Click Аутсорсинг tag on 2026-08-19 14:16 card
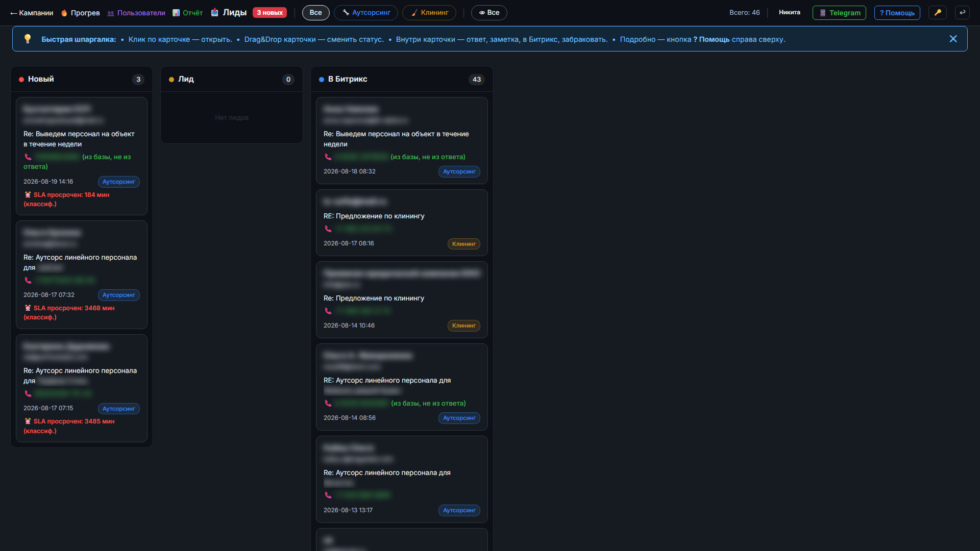This screenshot has width=980, height=551. coord(118,182)
